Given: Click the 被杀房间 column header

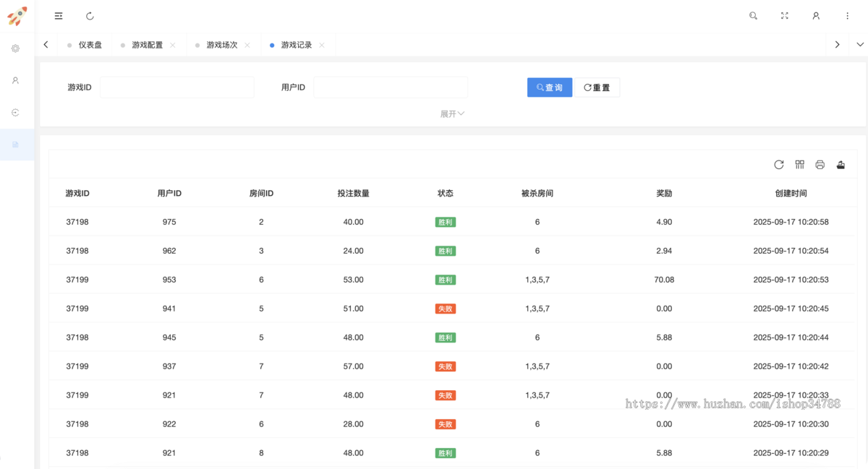Looking at the screenshot, I should tap(537, 194).
